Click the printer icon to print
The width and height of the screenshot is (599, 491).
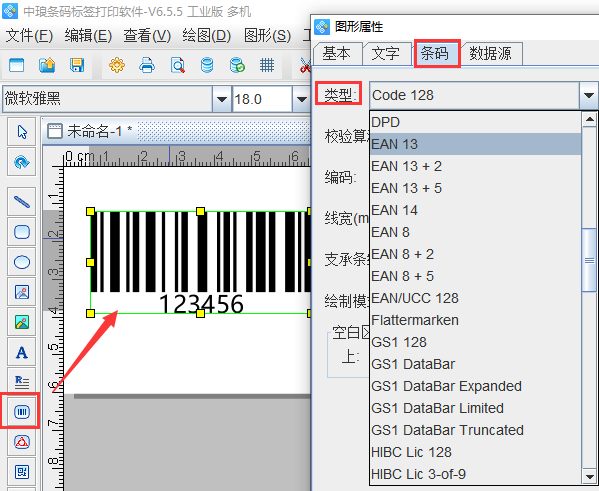tap(147, 65)
